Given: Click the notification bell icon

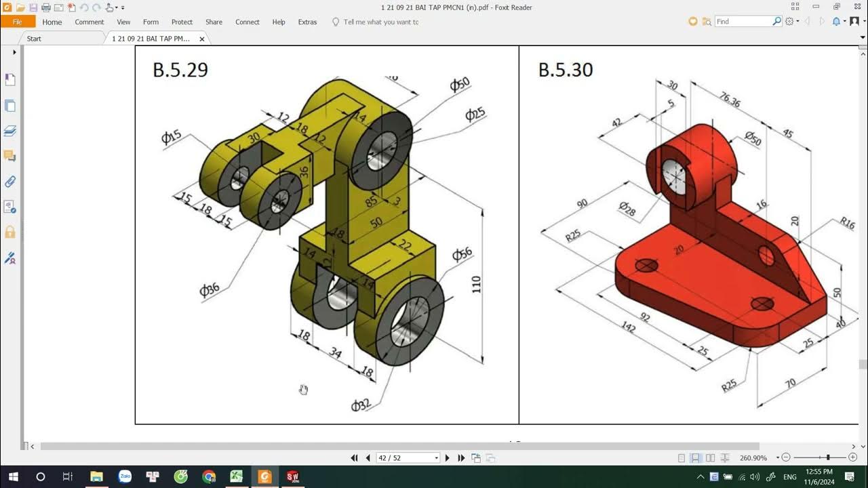Looking at the screenshot, I should click(x=836, y=22).
